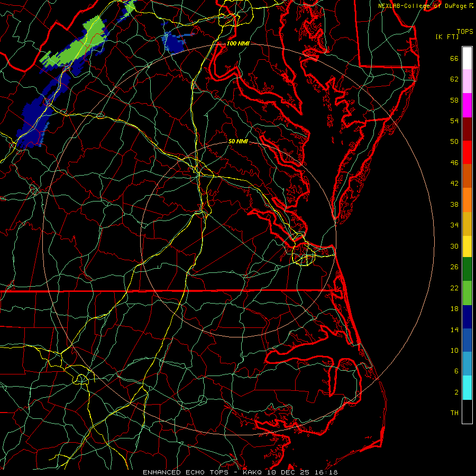Click the cyan 10 kft legend swatch
Image resolution: width=476 pixels, height=476 pixels.
[x=467, y=388]
